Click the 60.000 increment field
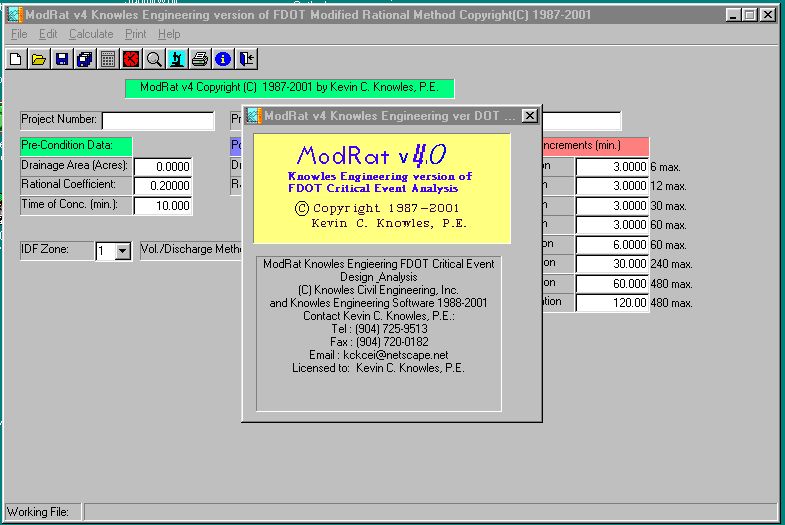This screenshot has width=785, height=525. tap(612, 284)
